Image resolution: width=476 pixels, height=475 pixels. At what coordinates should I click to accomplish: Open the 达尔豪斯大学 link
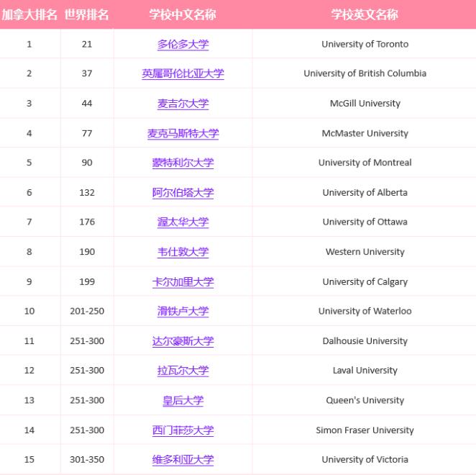(183, 341)
